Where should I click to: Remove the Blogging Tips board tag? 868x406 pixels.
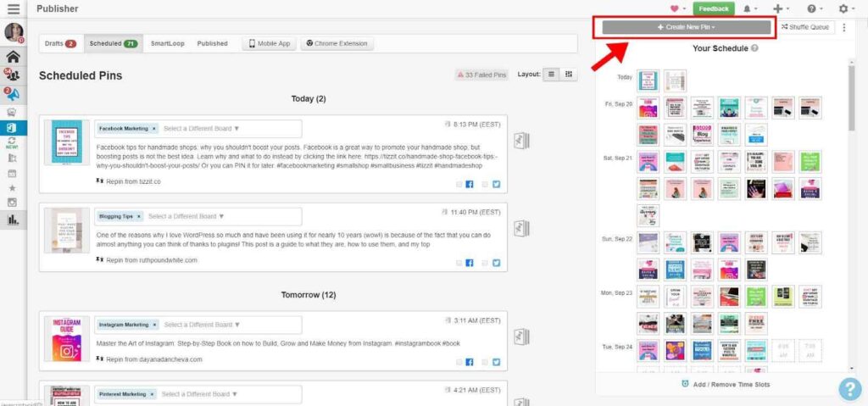[138, 216]
